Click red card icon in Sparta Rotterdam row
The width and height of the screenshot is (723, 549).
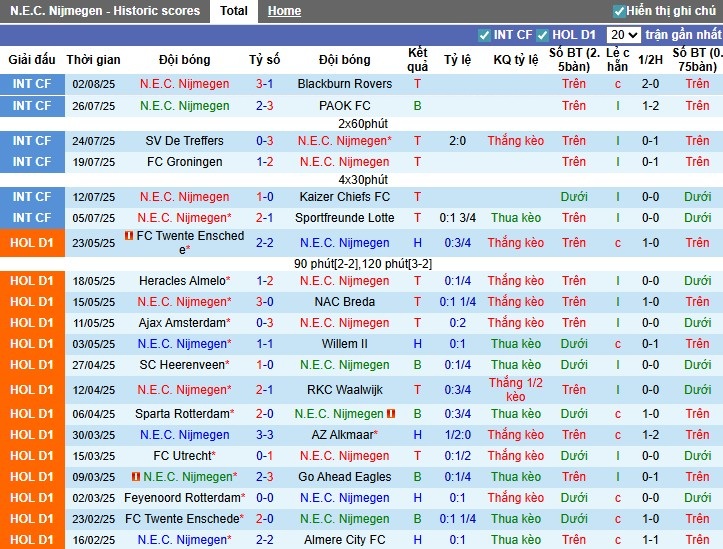[x=391, y=413]
